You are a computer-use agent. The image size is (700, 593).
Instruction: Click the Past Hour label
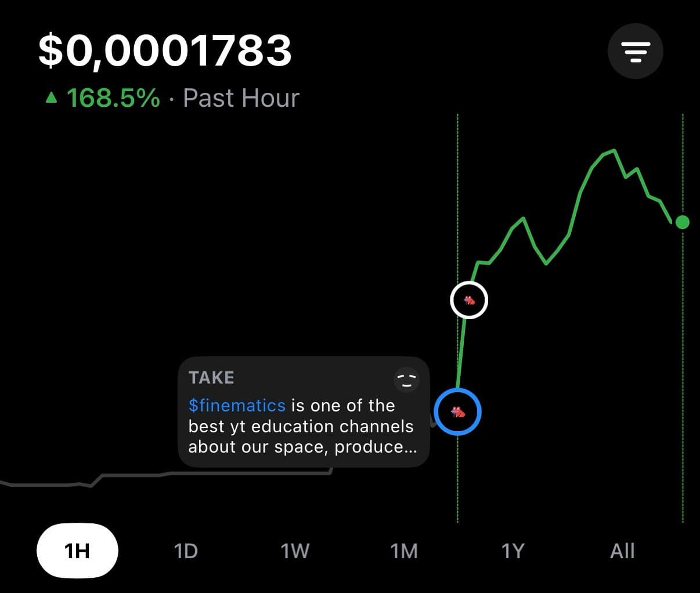(x=241, y=98)
